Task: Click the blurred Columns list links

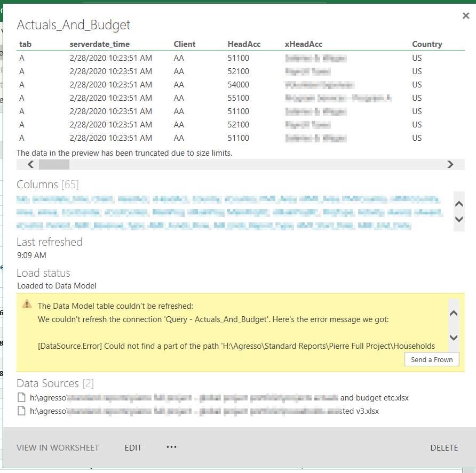Action: pos(229,212)
